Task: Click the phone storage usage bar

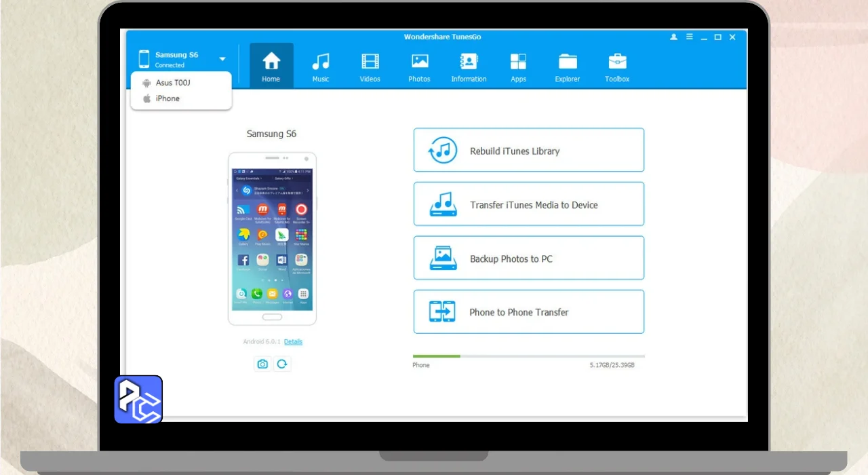Action: pyautogui.click(x=529, y=356)
